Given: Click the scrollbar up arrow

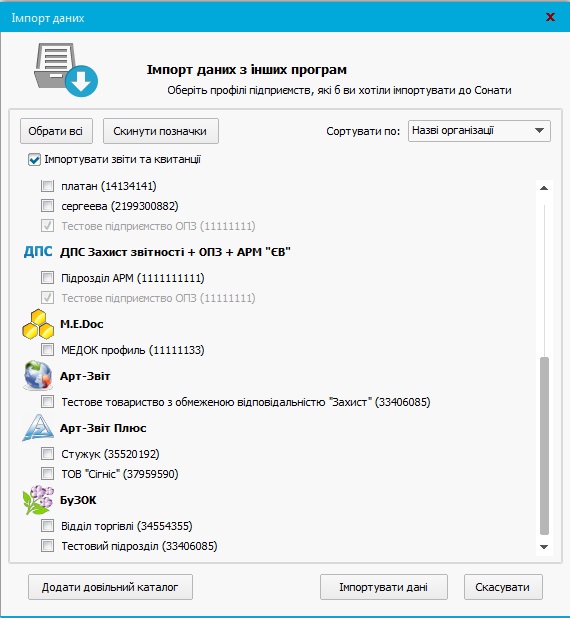Looking at the screenshot, I should [544, 188].
